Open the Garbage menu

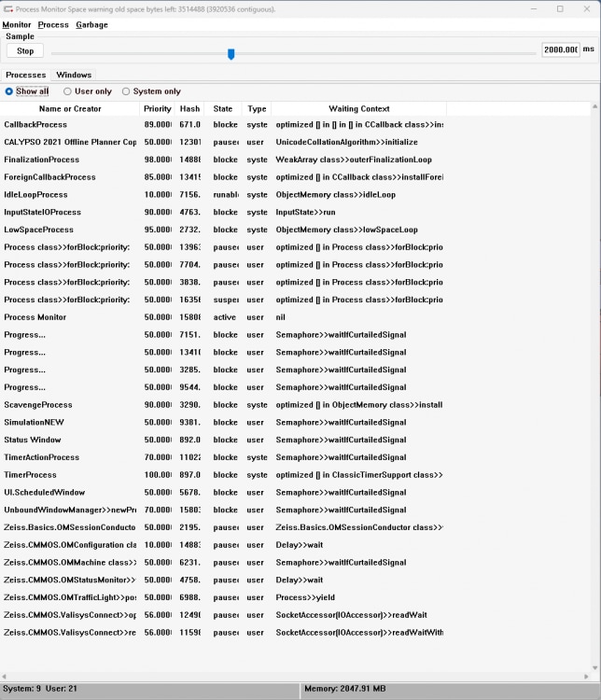click(92, 25)
